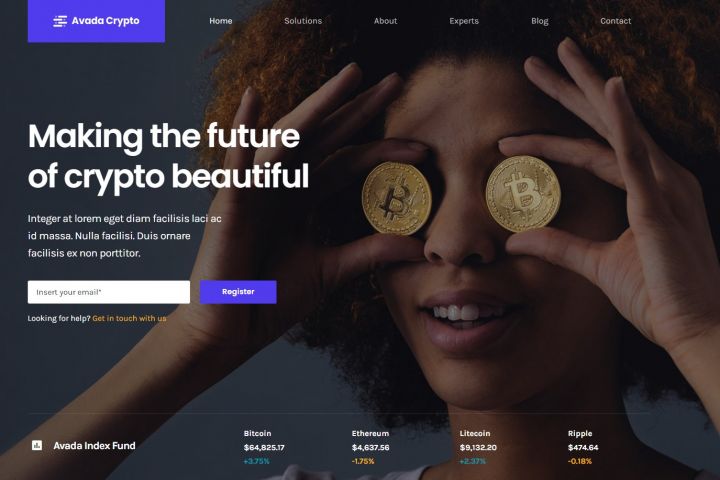Click the Ethereum price $4,637.56
The image size is (720, 480).
[371, 447]
